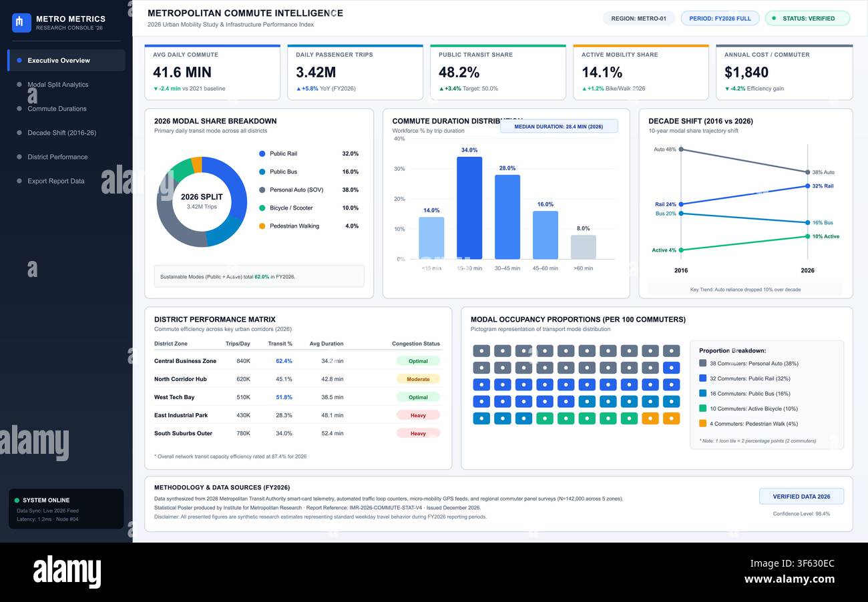Go to Commute Durations section

(66, 109)
